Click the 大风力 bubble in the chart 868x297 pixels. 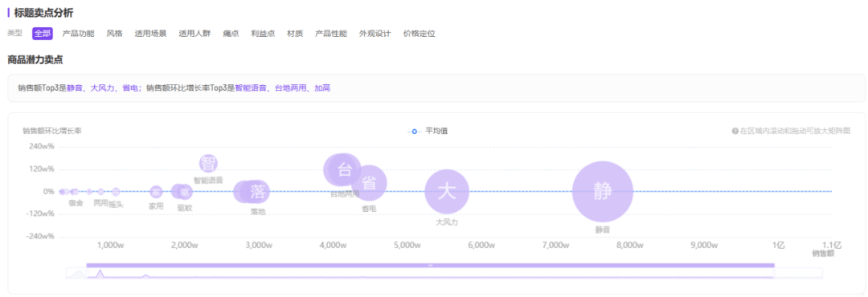(447, 191)
